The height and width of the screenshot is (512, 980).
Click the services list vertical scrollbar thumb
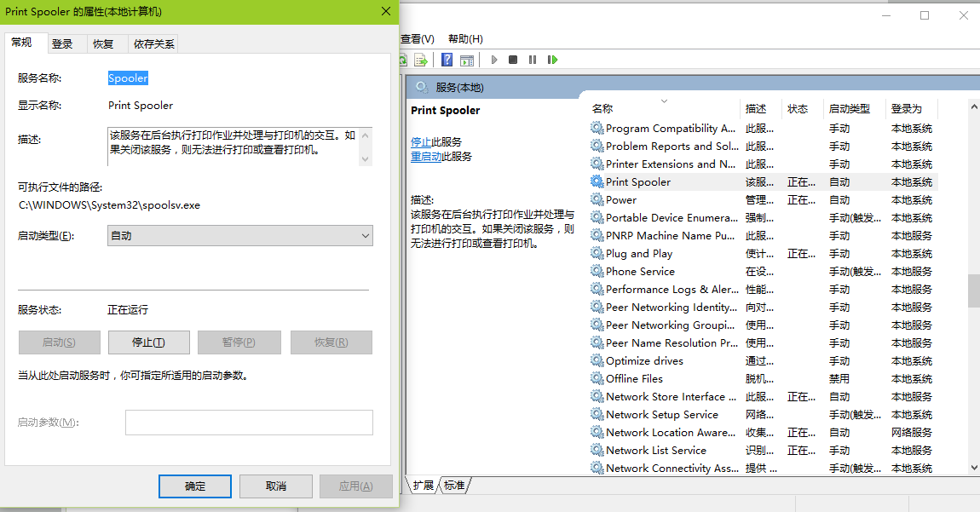tap(974, 291)
